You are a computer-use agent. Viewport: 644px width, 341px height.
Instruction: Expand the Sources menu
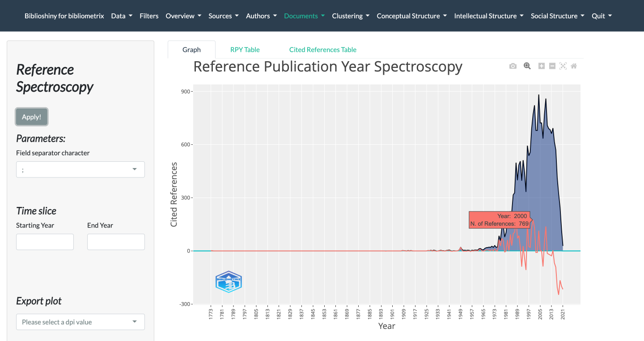[x=224, y=16]
